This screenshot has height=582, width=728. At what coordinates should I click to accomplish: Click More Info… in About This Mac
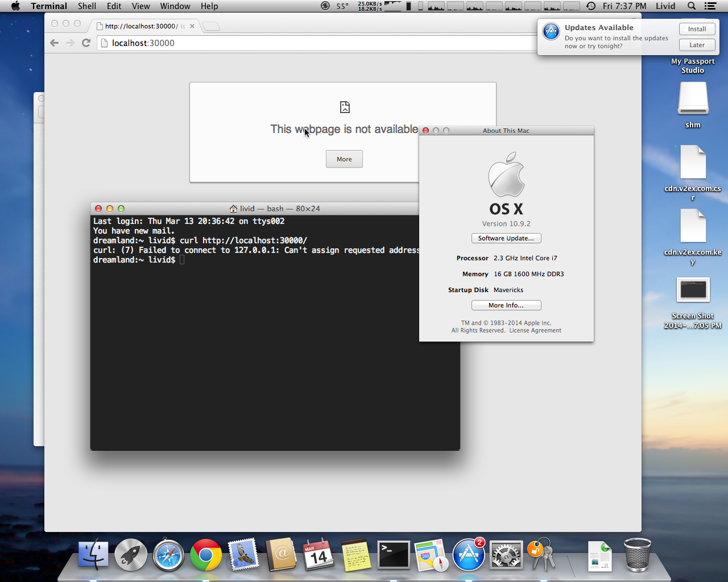point(506,305)
